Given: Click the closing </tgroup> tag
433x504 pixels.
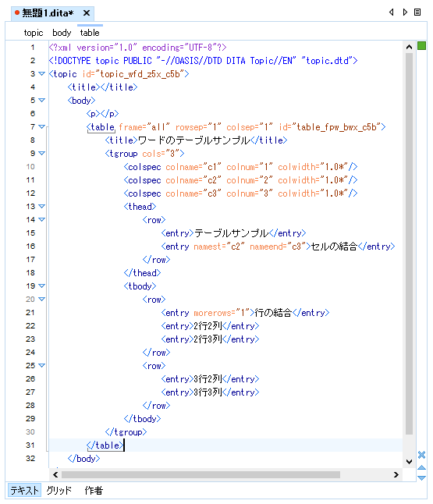Looking at the screenshot, I should (126, 432).
